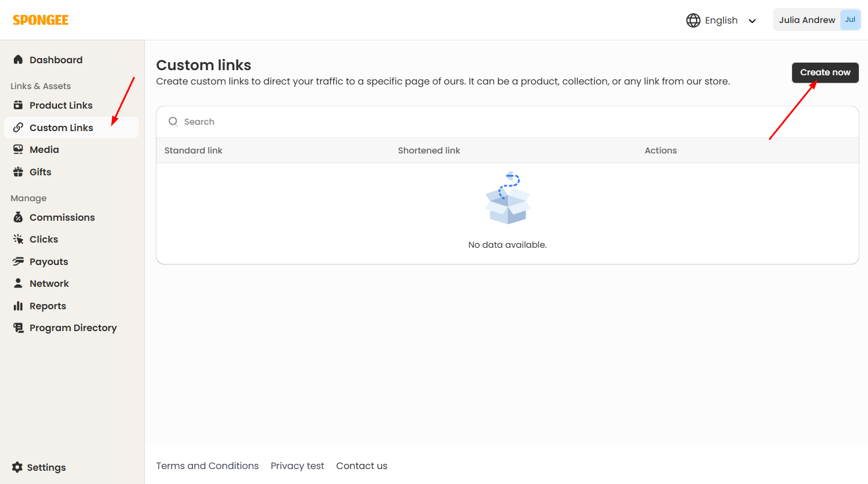The width and height of the screenshot is (868, 484).
Task: Click the Gifts present icon
Action: [18, 172]
